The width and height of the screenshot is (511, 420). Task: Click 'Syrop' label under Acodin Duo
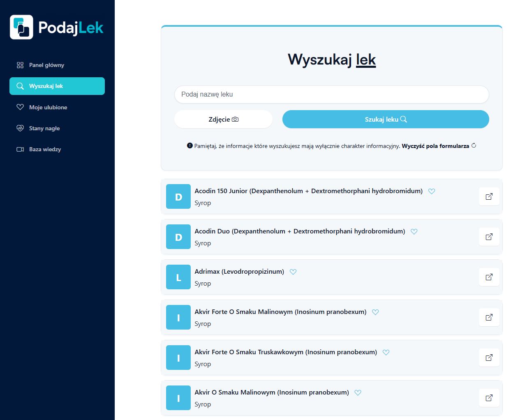tap(203, 243)
